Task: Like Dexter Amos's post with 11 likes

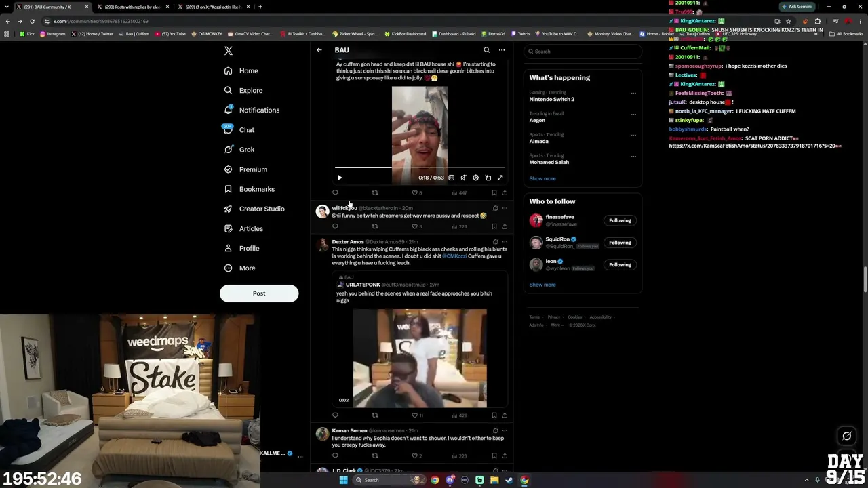Action: point(417,415)
